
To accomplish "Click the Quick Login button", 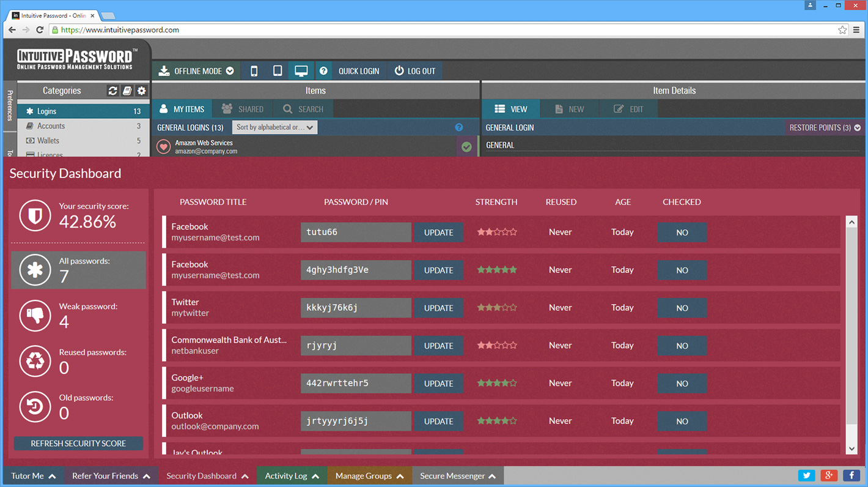I will (x=359, y=71).
